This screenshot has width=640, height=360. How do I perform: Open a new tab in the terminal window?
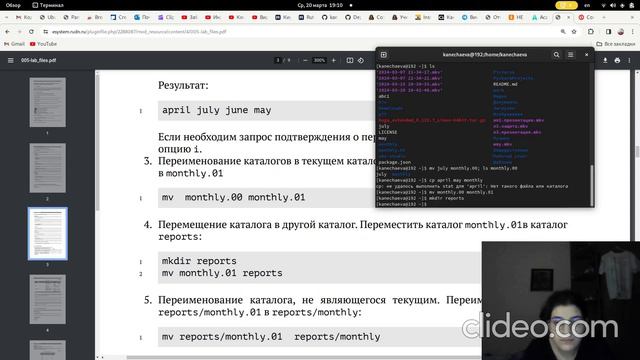click(384, 55)
